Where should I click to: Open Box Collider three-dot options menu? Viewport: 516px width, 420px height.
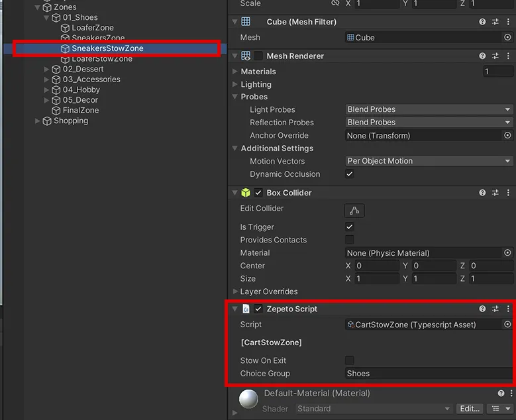(508, 193)
